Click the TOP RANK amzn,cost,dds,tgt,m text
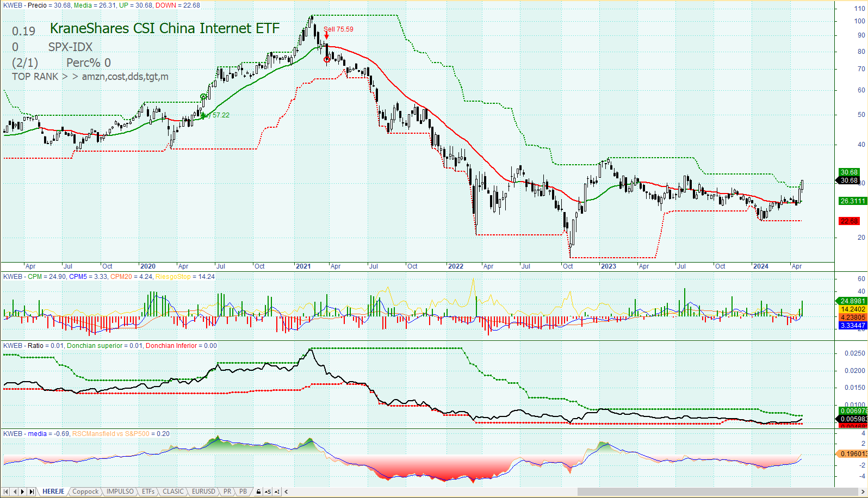Viewport: 868px width, 498px height. pos(90,77)
